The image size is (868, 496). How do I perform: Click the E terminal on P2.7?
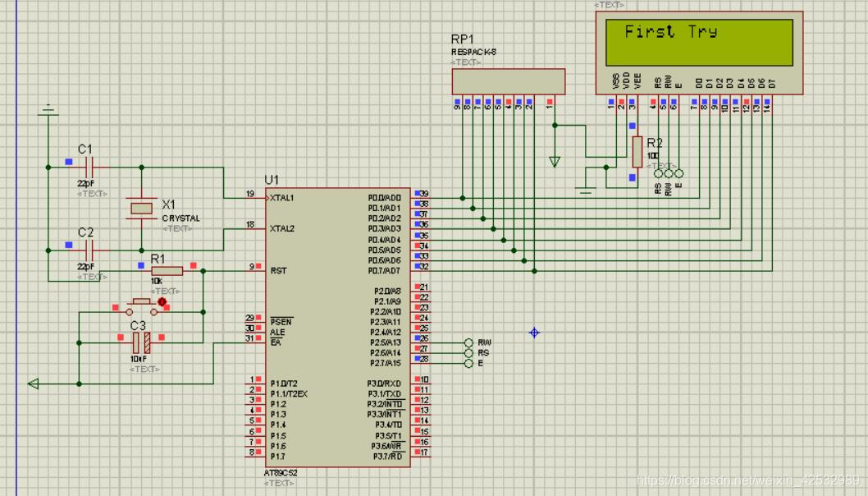tap(468, 363)
